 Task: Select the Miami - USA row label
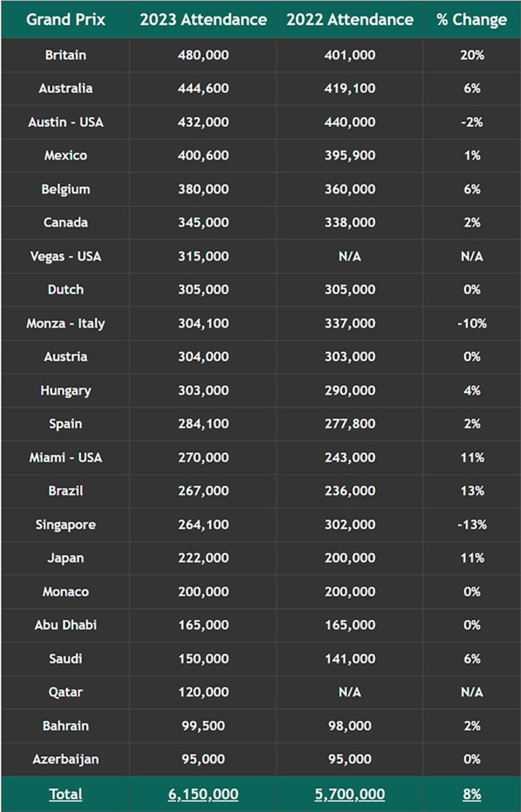pyautogui.click(x=66, y=458)
